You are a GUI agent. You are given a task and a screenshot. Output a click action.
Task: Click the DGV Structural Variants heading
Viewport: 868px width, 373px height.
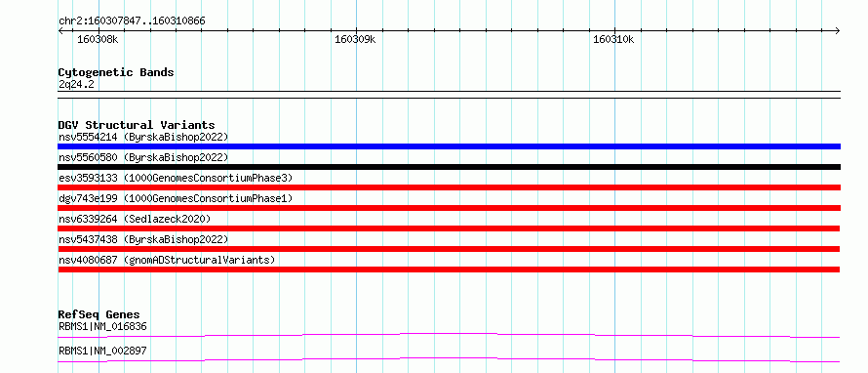pos(137,125)
